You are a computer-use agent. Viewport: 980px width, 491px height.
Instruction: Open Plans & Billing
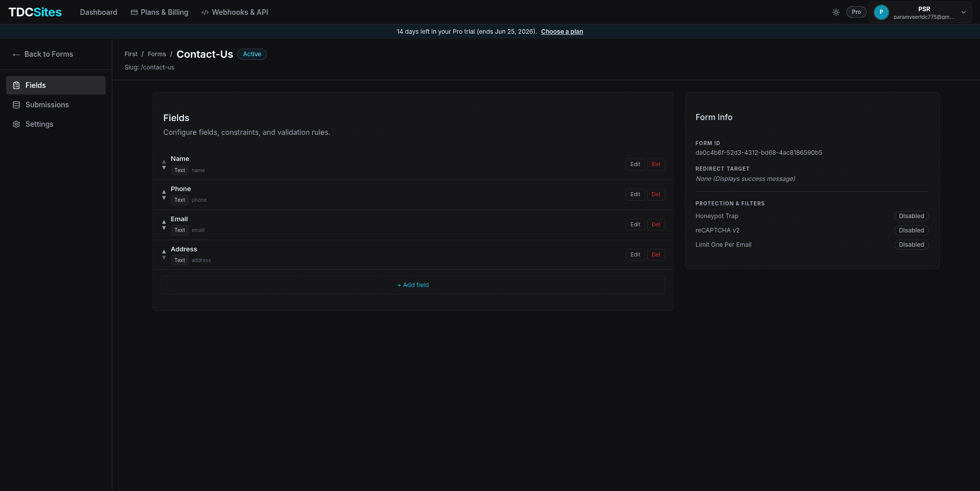[x=159, y=12]
